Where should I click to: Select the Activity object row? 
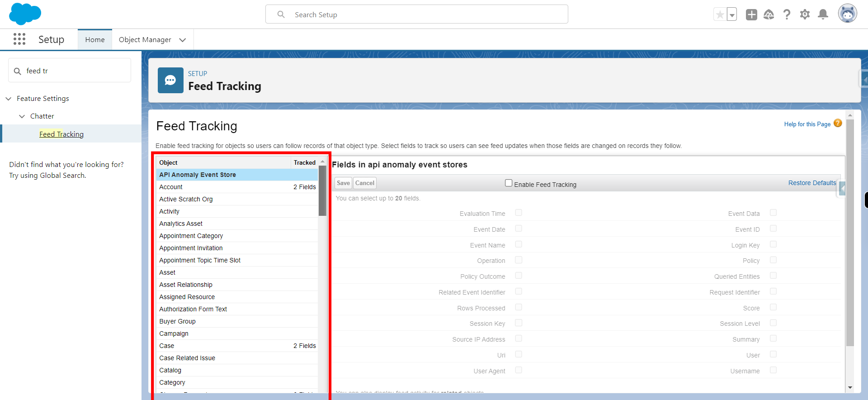click(237, 211)
